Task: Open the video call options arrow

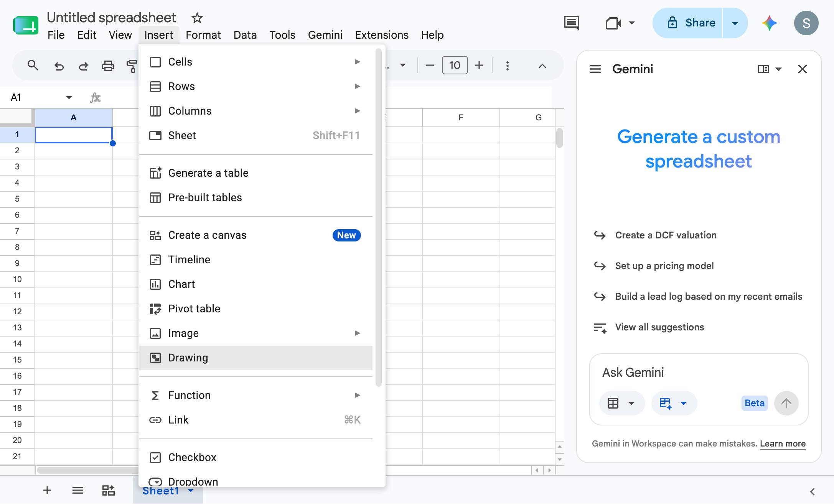Action: 632,23
